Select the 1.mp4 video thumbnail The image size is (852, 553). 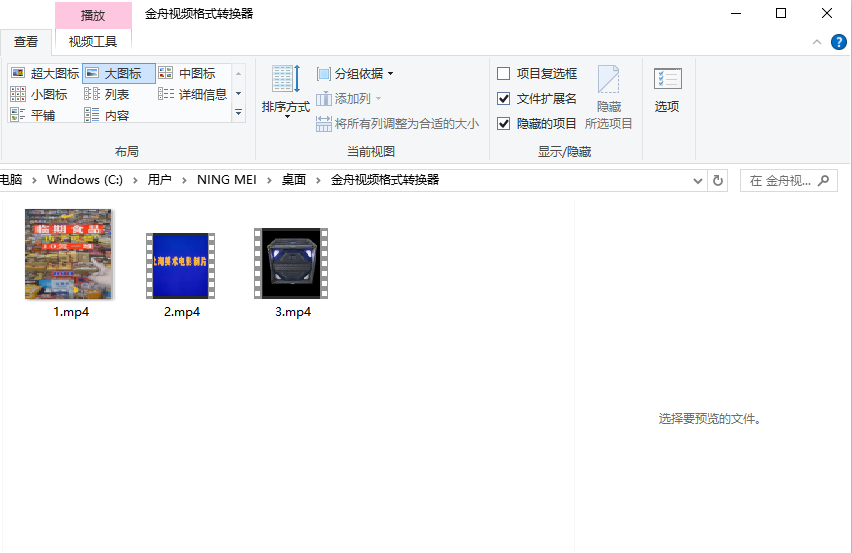pyautogui.click(x=68, y=254)
